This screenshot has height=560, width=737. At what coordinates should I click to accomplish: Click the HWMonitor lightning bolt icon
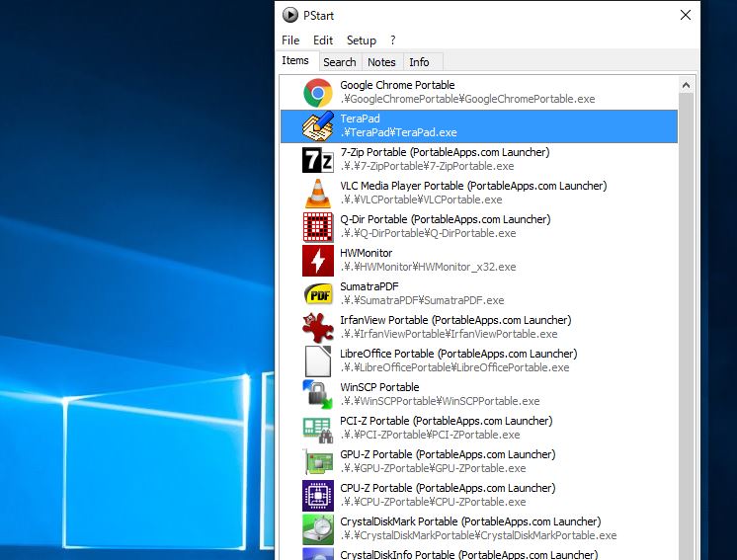318,261
